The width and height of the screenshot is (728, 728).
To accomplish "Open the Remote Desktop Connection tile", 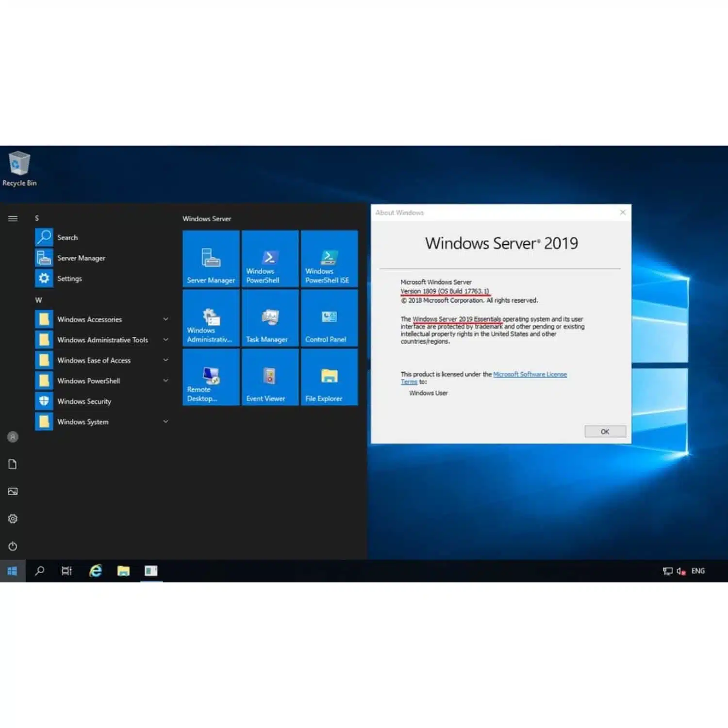I will (x=211, y=377).
